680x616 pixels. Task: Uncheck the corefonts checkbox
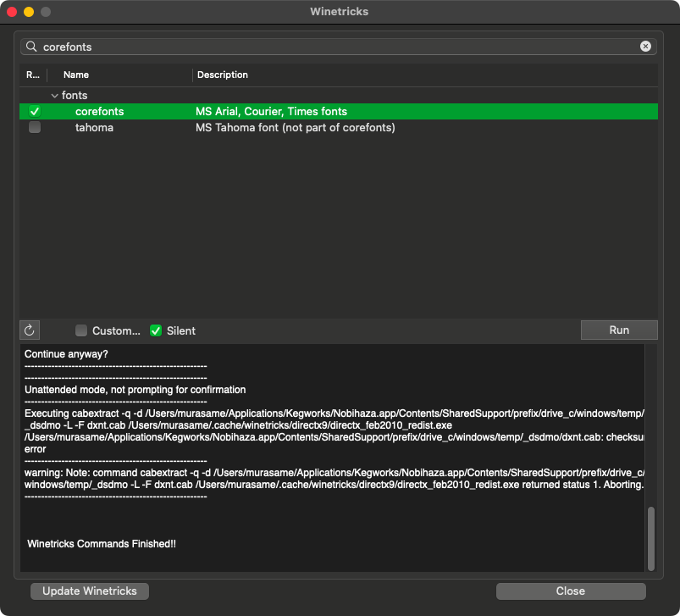pos(35,111)
